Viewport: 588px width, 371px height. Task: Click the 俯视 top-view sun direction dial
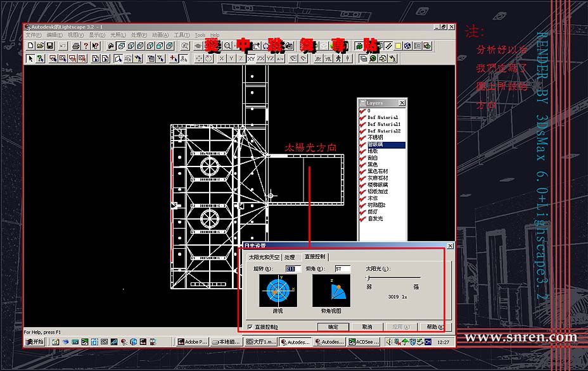[278, 291]
